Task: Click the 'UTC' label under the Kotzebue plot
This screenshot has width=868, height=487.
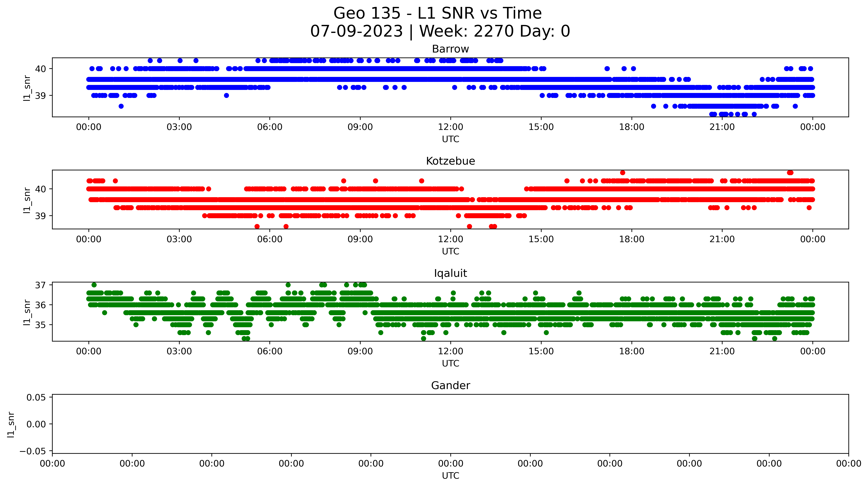Action: (x=451, y=251)
